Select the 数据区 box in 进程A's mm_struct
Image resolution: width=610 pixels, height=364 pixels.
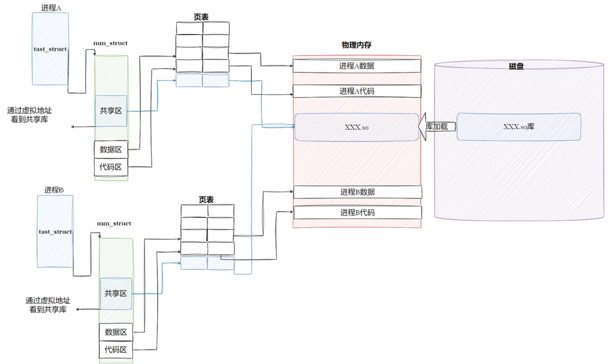(111, 149)
